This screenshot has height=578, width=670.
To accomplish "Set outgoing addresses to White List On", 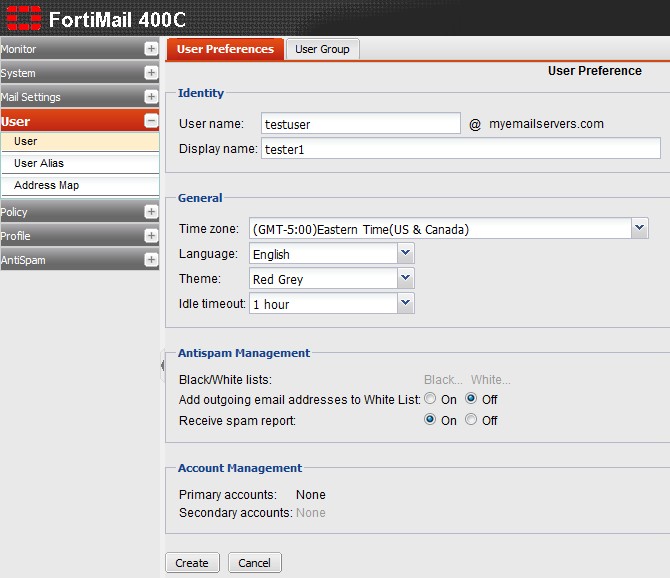I will [x=430, y=399].
